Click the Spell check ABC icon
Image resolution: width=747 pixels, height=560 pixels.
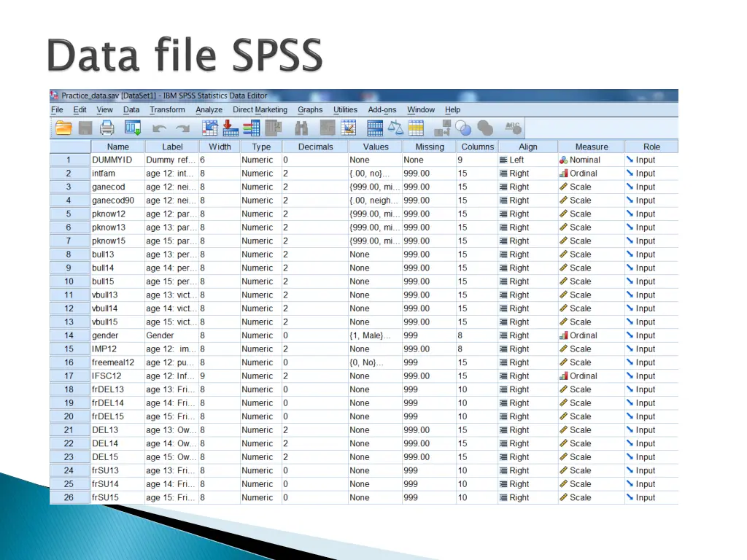coord(513,128)
